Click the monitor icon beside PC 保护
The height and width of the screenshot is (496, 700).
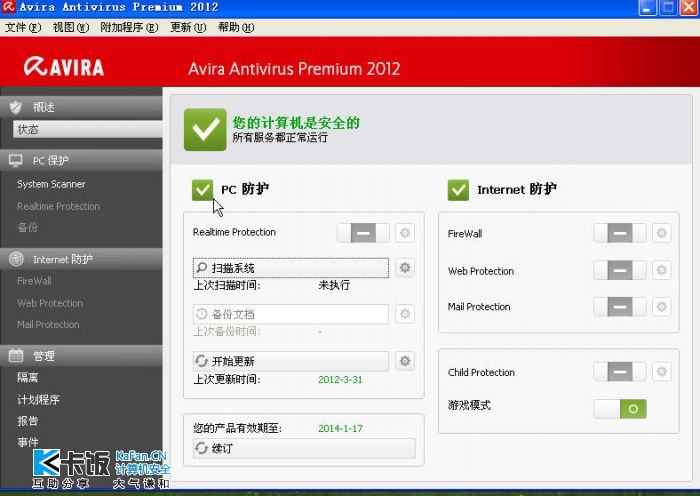[16, 161]
